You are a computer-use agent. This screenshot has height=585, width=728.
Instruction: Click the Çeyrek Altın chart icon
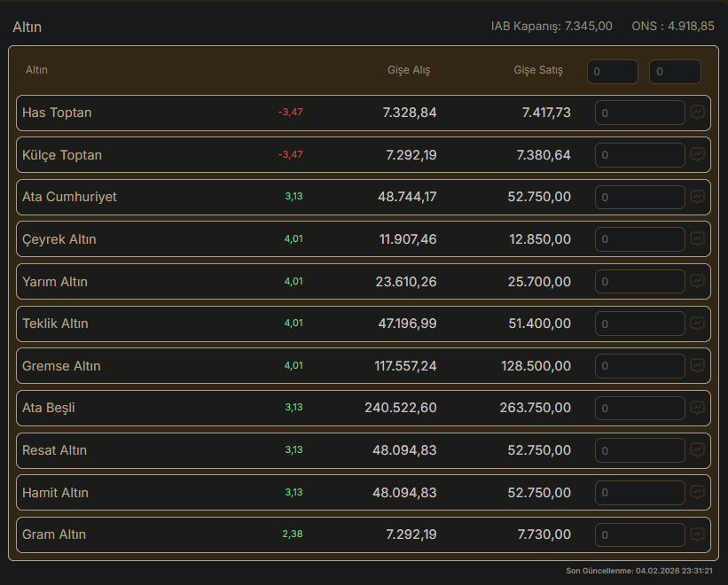coord(698,239)
